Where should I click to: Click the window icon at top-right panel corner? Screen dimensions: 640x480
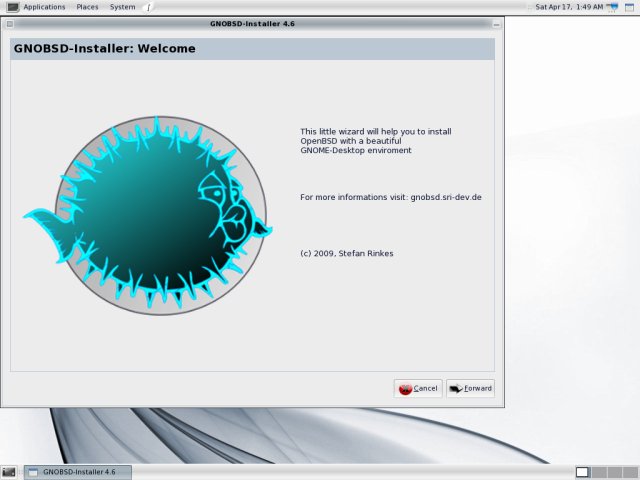click(630, 7)
